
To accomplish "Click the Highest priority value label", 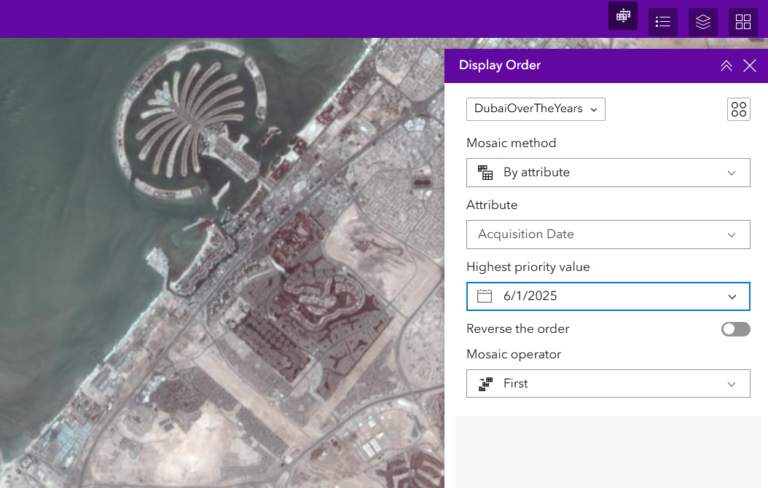I will point(528,267).
